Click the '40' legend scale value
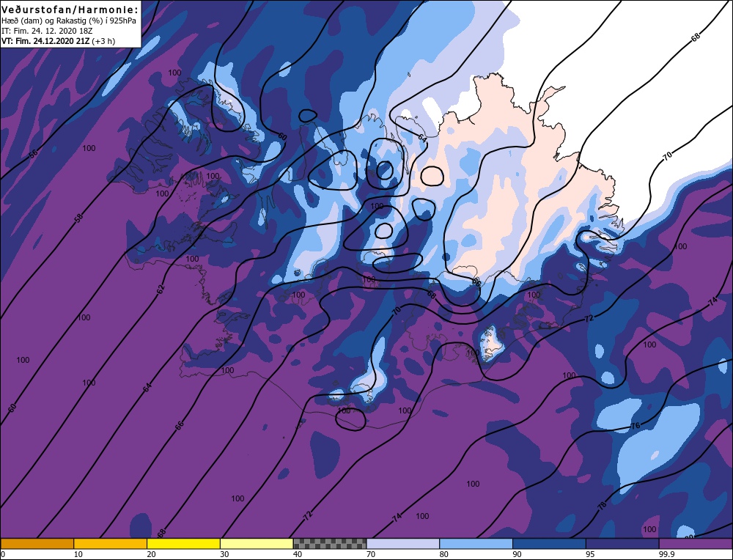The height and width of the screenshot is (560, 733). point(298,554)
